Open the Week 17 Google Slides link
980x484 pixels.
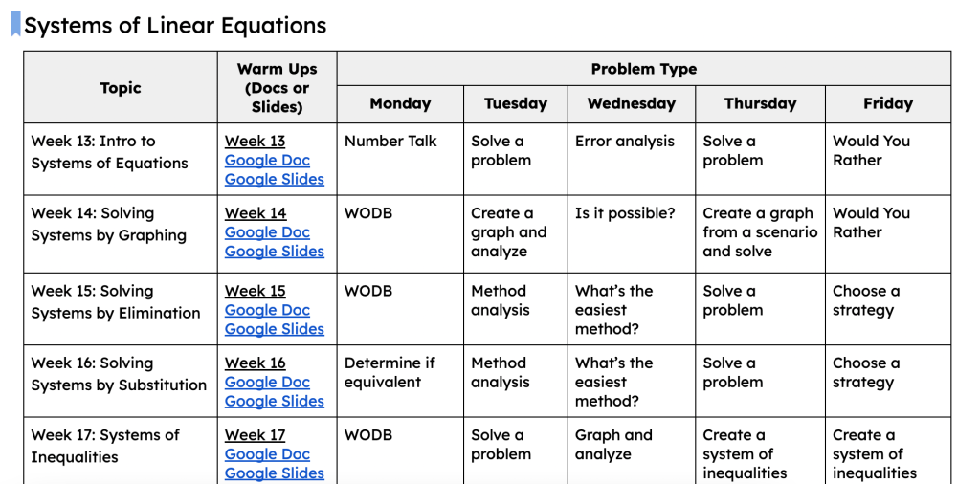click(x=274, y=473)
